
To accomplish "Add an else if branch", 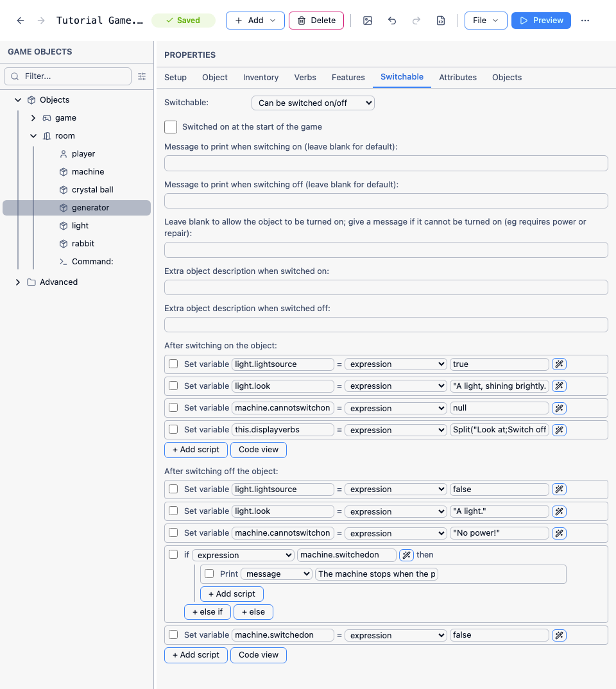I will 207,612.
